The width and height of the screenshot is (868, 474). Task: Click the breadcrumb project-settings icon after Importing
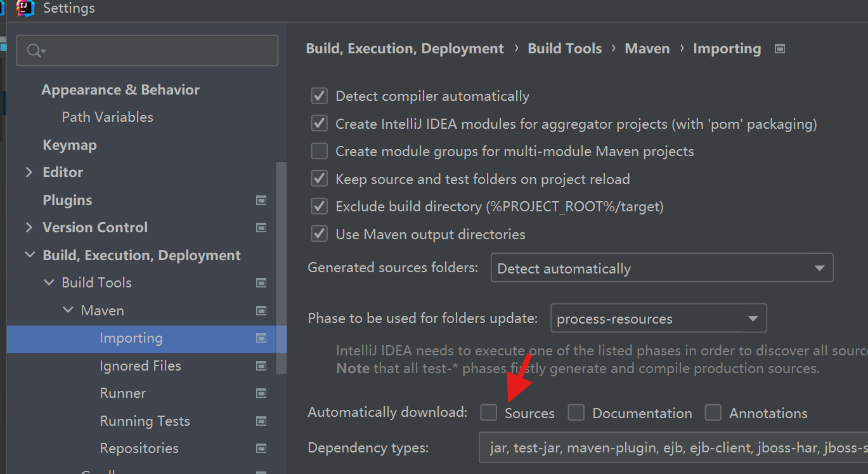(781, 49)
